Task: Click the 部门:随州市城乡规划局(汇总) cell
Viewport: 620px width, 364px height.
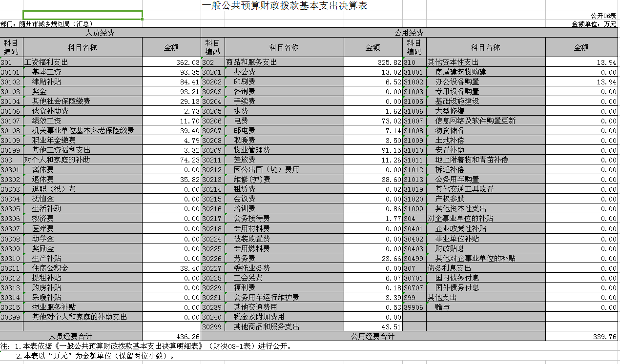Action: [47, 23]
